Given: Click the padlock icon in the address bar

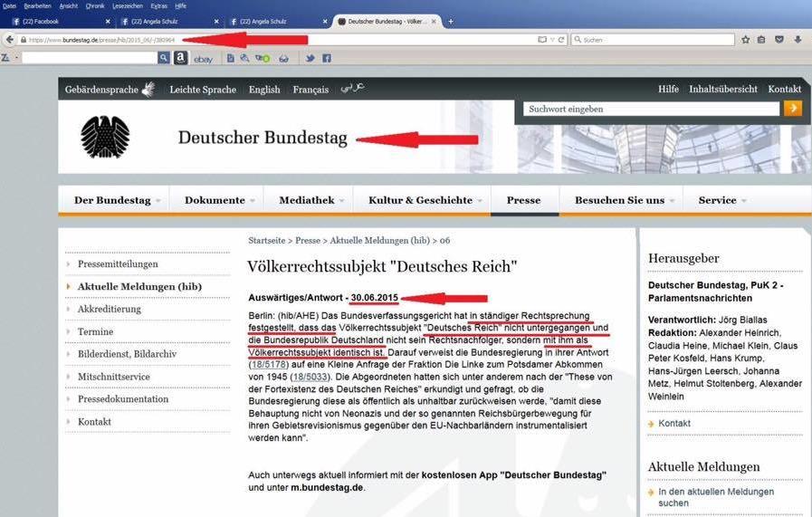Looking at the screenshot, I should point(23,39).
